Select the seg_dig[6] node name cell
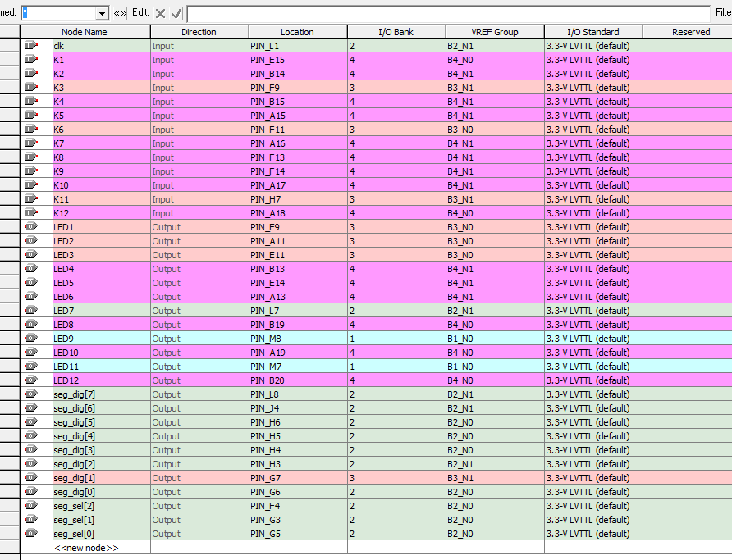 click(x=101, y=408)
